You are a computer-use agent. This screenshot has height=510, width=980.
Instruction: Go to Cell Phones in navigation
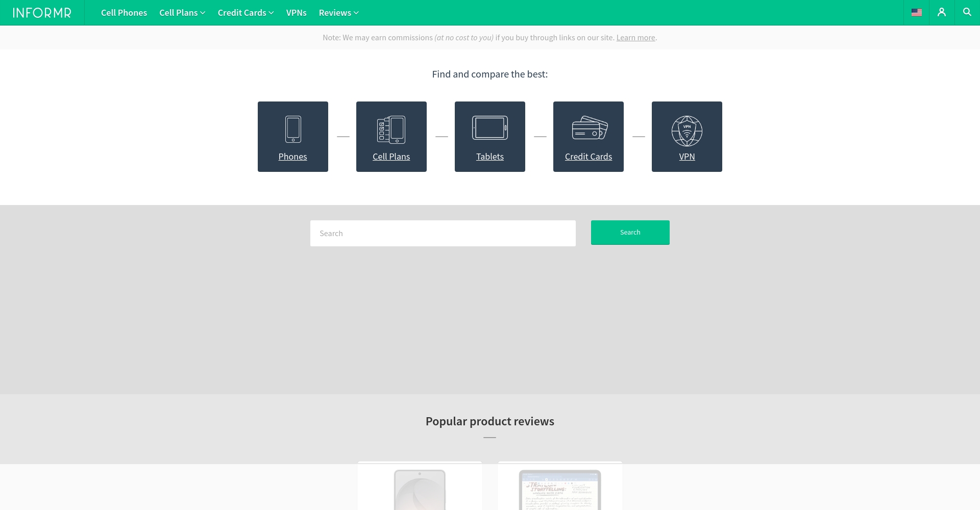click(x=124, y=13)
